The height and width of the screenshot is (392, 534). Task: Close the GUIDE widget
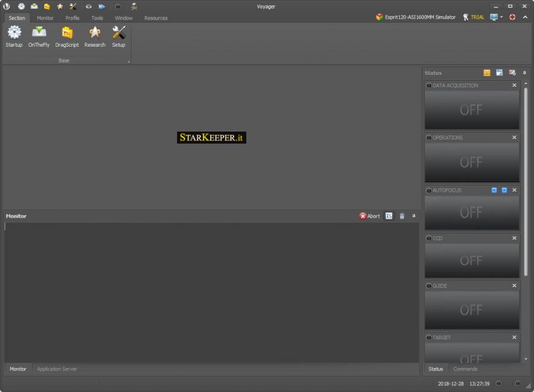514,285
